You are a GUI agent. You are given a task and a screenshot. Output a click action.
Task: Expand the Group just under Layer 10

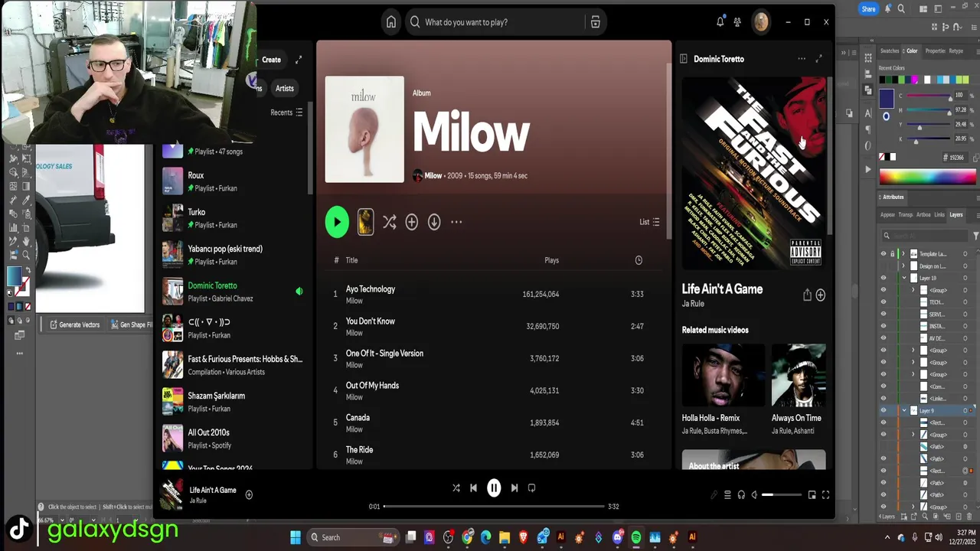pos(913,290)
